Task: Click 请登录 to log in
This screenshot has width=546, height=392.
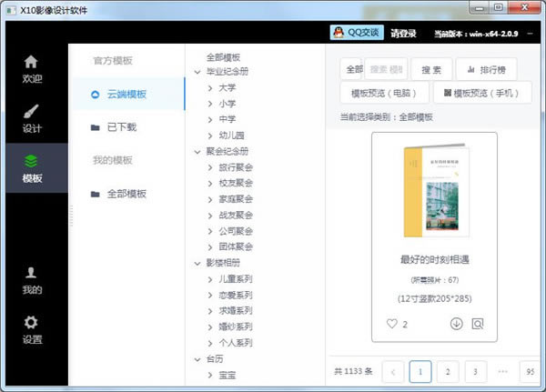Action: coord(403,34)
